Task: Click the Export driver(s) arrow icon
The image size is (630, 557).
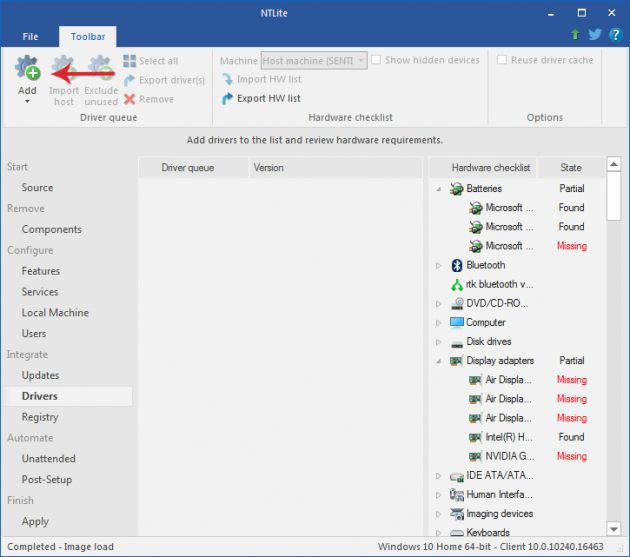Action: coord(129,80)
